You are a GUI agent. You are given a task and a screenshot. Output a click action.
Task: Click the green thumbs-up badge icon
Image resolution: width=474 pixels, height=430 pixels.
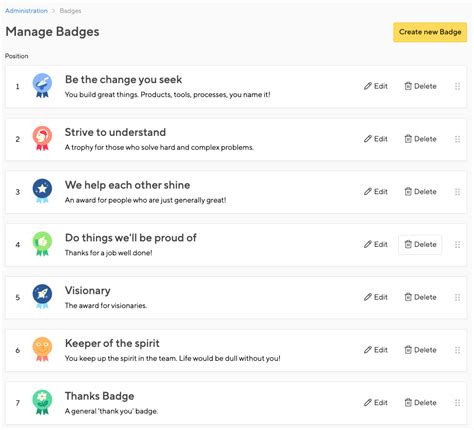[42, 244]
